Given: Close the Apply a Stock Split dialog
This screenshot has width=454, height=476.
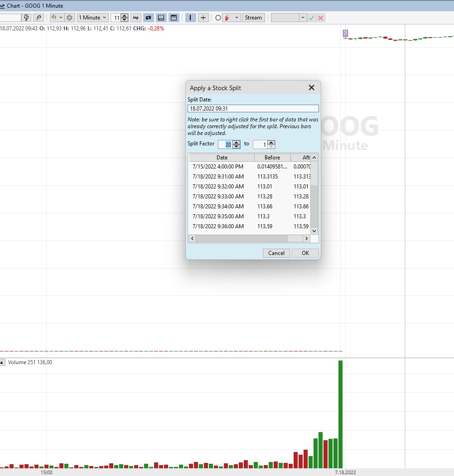Looking at the screenshot, I should (x=312, y=88).
